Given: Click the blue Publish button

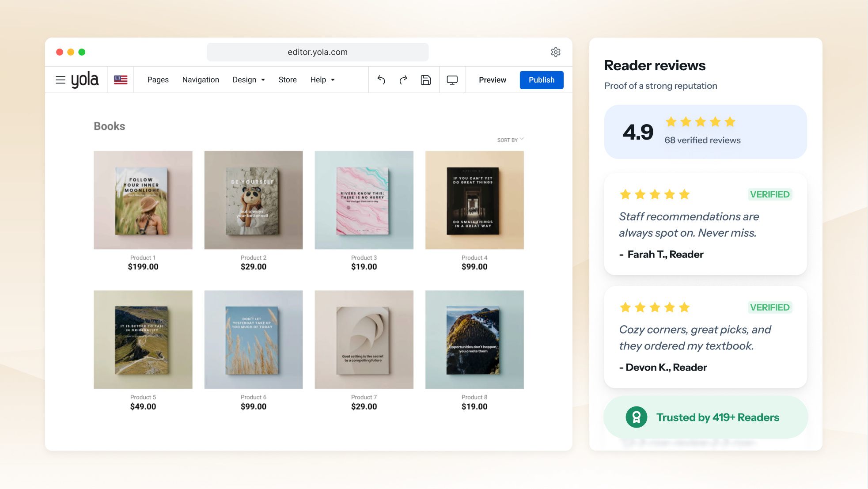Looking at the screenshot, I should pyautogui.click(x=542, y=80).
